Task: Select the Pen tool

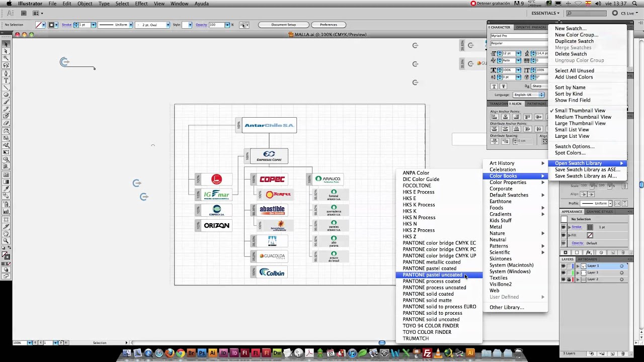Action: (x=6, y=73)
